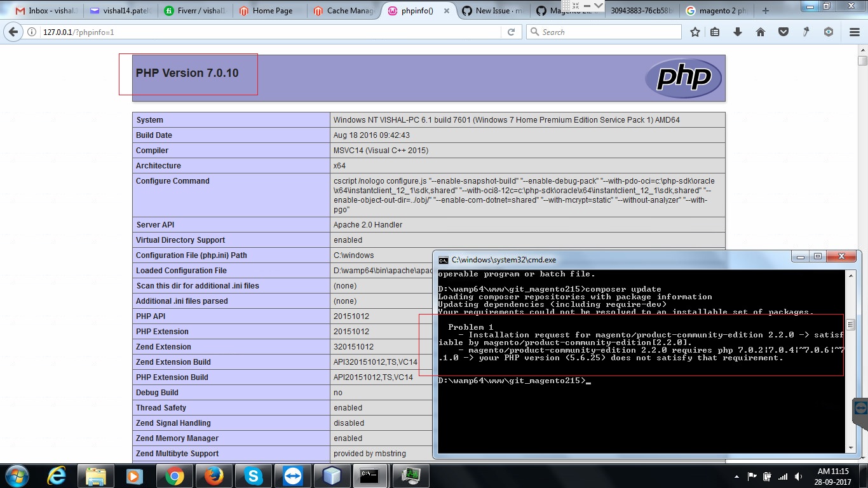The image size is (868, 488).
Task: Click the hexagon extension icon in toolbar
Action: coord(829,32)
